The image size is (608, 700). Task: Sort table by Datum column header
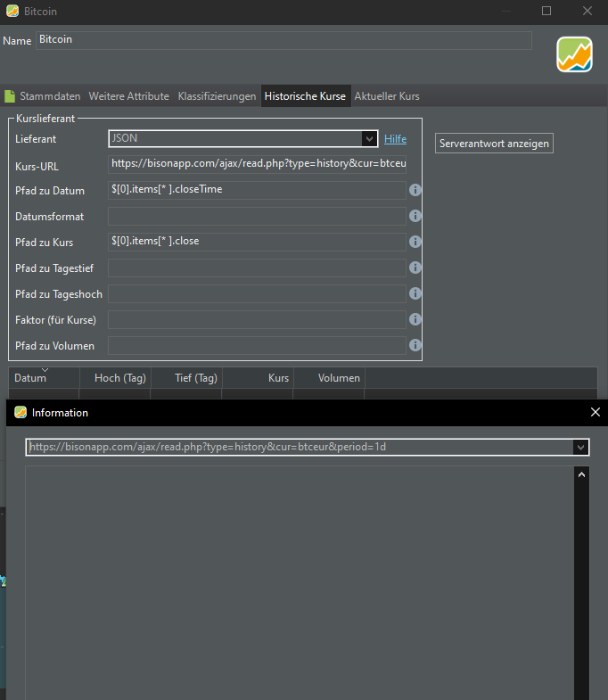[x=44, y=378]
